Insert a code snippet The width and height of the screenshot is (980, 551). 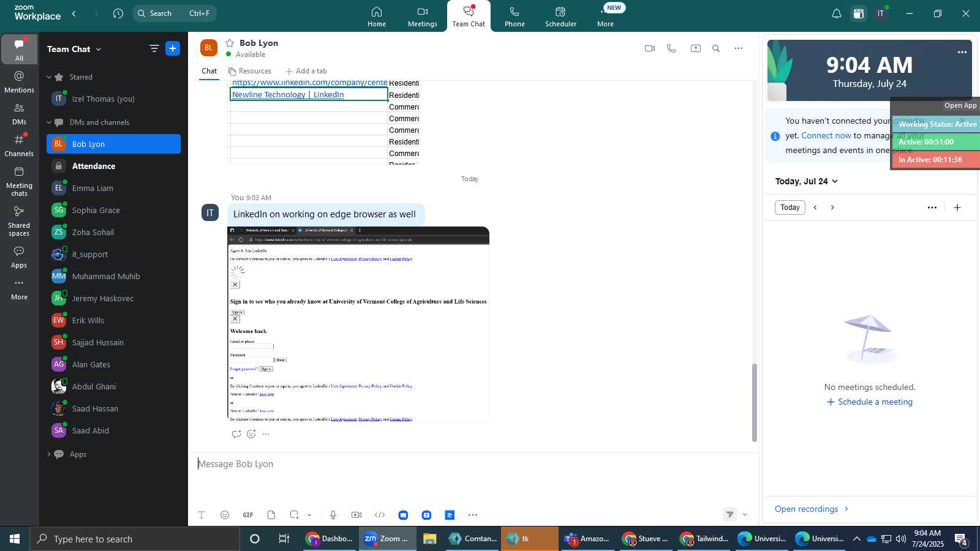380,515
